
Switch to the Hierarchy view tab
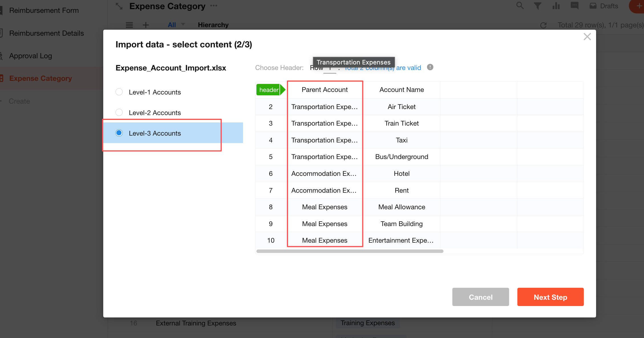(x=213, y=25)
